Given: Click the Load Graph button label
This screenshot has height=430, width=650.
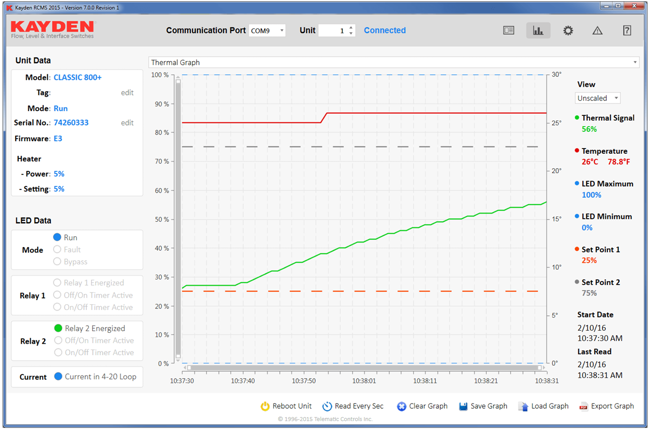Looking at the screenshot, I should pos(550,406).
